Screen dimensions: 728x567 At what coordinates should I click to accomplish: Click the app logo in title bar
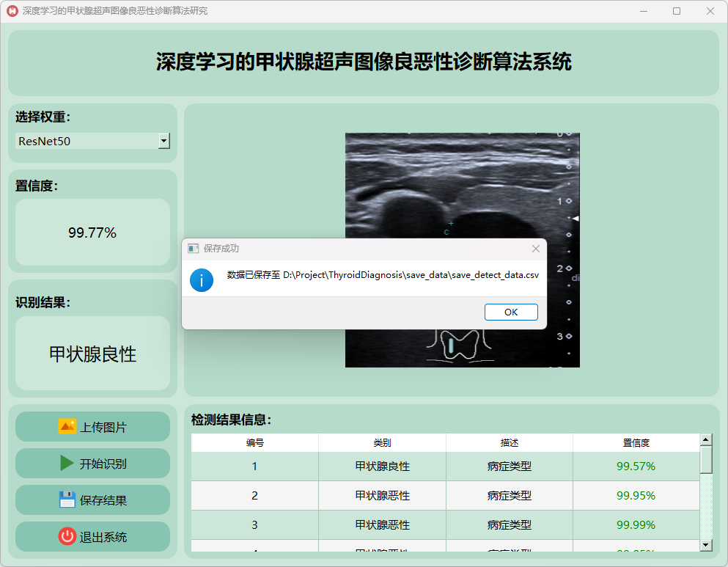tap(12, 11)
